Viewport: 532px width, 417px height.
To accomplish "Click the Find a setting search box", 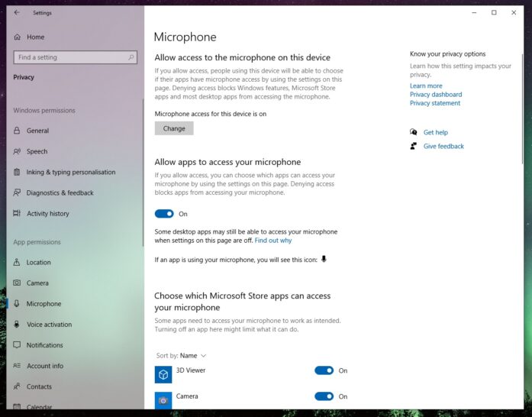I will (x=76, y=57).
